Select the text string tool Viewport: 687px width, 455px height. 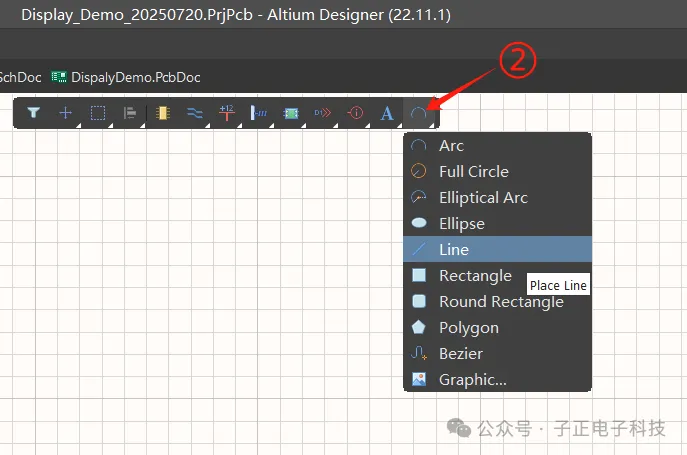(x=387, y=113)
